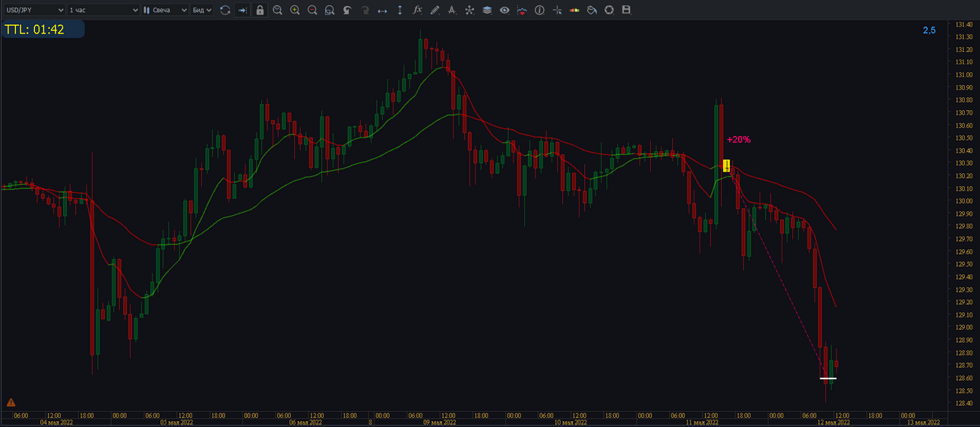Click the camera shutter screenshot icon

click(609, 10)
